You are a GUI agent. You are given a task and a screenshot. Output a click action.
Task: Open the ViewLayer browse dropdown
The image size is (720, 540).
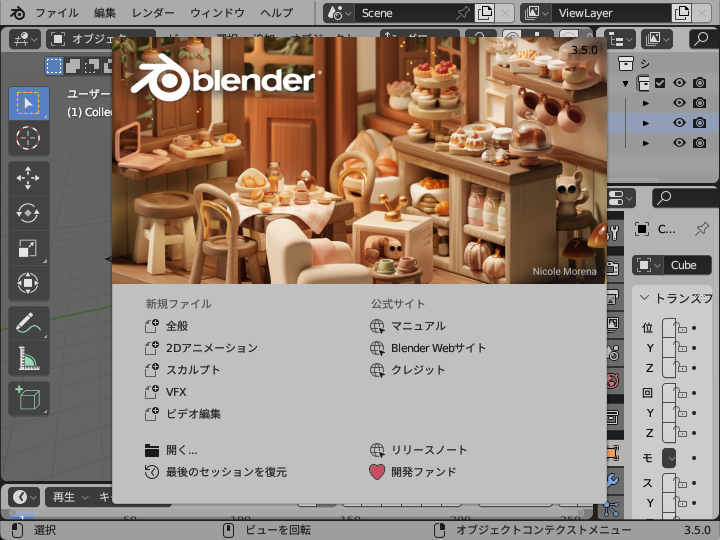[536, 13]
